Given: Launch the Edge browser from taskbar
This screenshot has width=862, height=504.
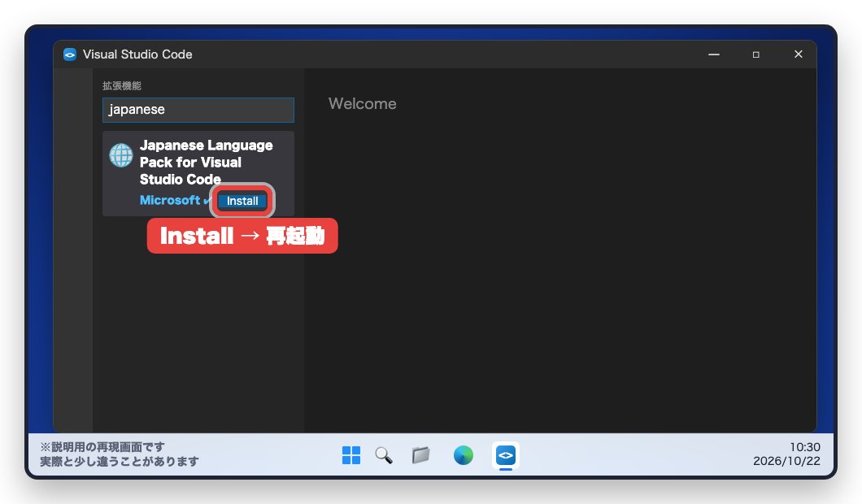Looking at the screenshot, I should (464, 455).
